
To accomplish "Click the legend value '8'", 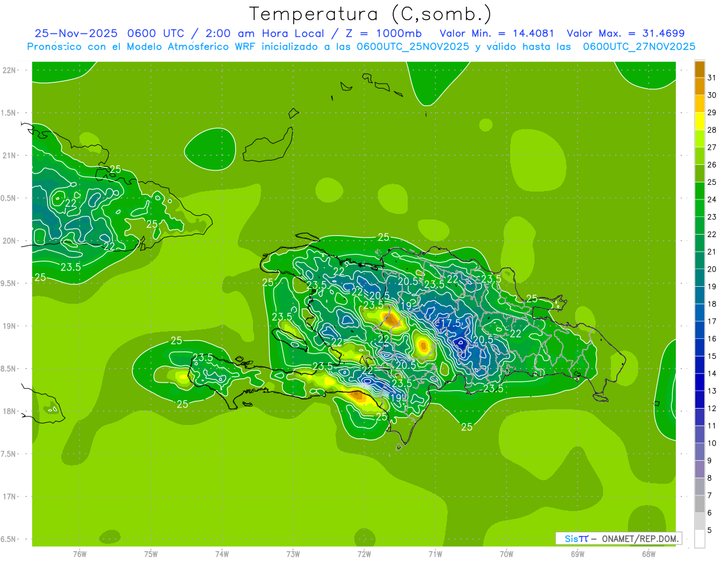I will pyautogui.click(x=710, y=478).
